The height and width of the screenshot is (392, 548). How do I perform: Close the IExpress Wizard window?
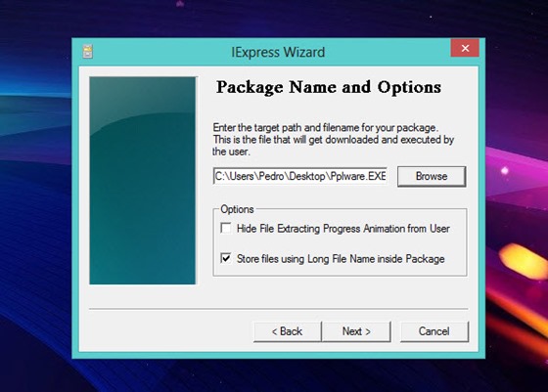[465, 48]
